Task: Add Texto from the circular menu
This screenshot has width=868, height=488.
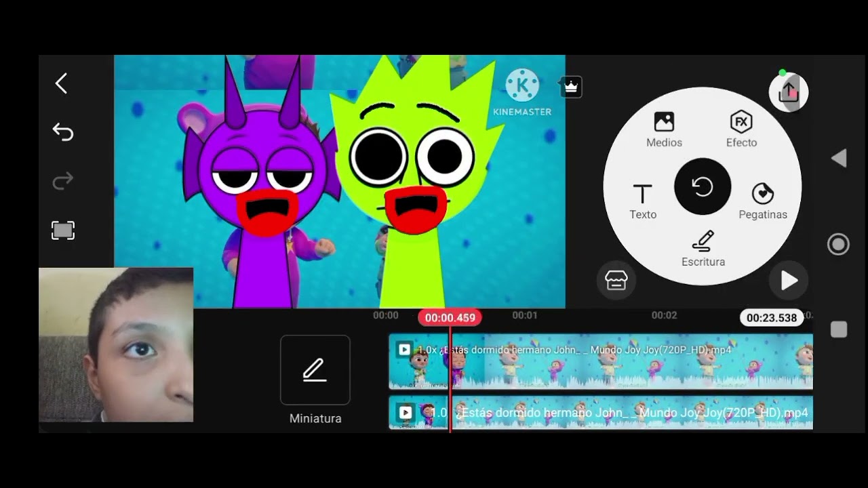Action: click(642, 202)
